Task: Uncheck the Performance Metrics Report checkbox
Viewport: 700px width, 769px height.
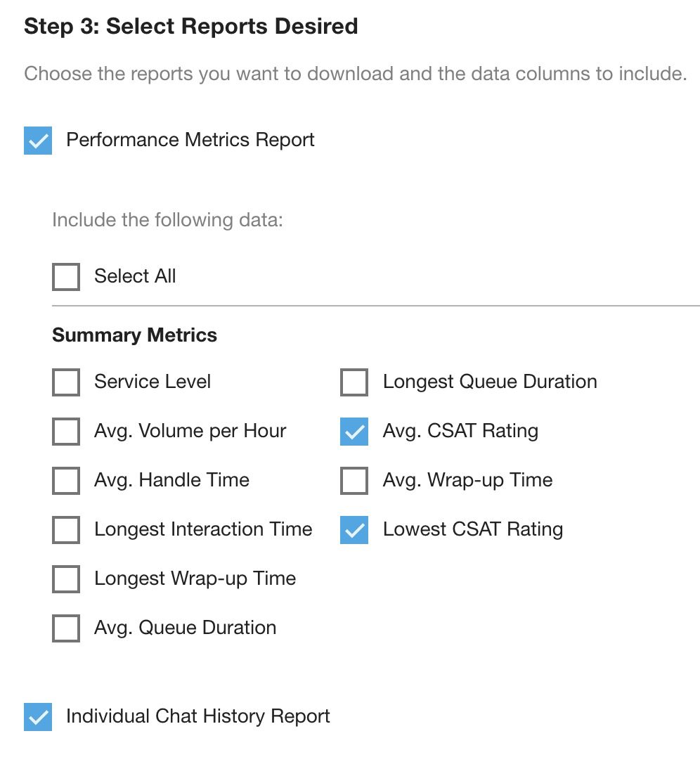Action: click(x=38, y=140)
